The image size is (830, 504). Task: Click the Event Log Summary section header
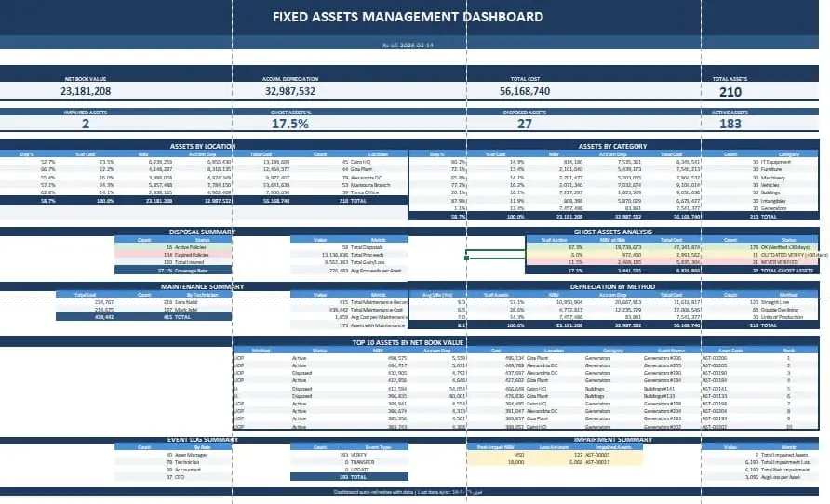203,440
